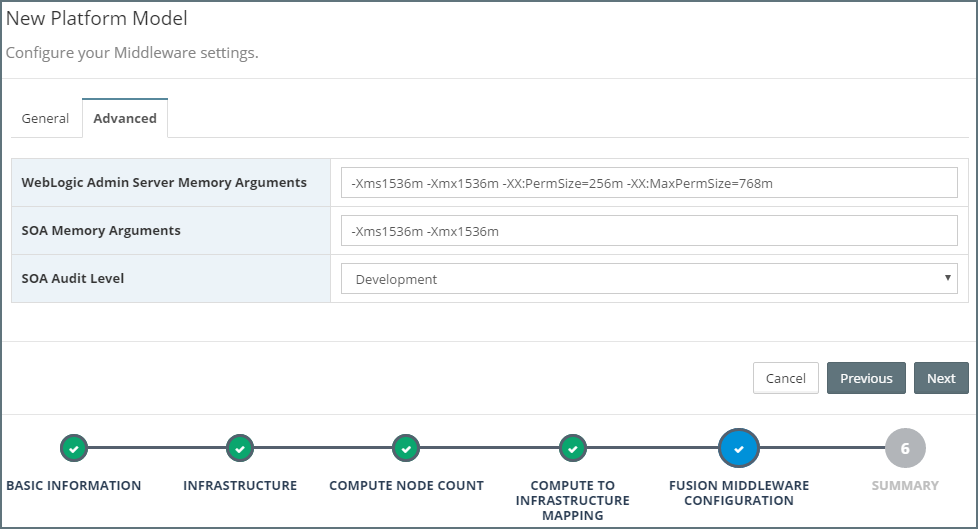Go to Compute to Infrastructure Mapping step circle

tap(572, 449)
